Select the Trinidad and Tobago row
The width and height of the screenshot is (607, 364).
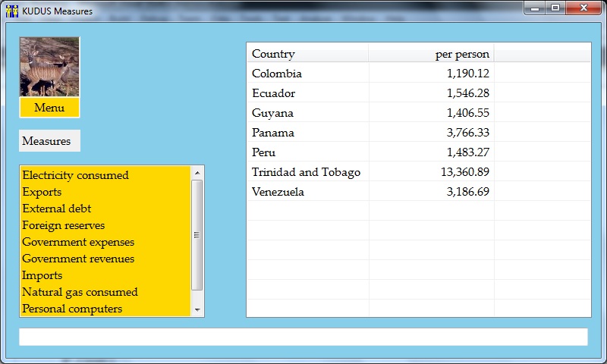coord(306,172)
